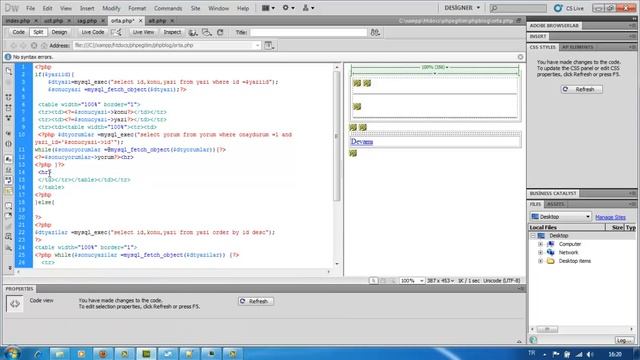The height and width of the screenshot is (360, 640).
Task: Click Refresh in the CSS Styles panel
Action: pos(581,89)
